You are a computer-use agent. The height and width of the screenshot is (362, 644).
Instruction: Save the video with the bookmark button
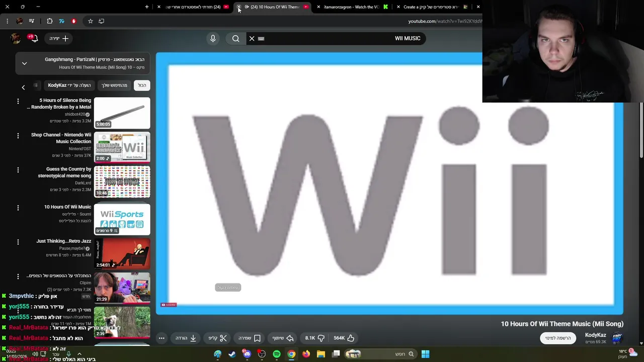(250, 338)
